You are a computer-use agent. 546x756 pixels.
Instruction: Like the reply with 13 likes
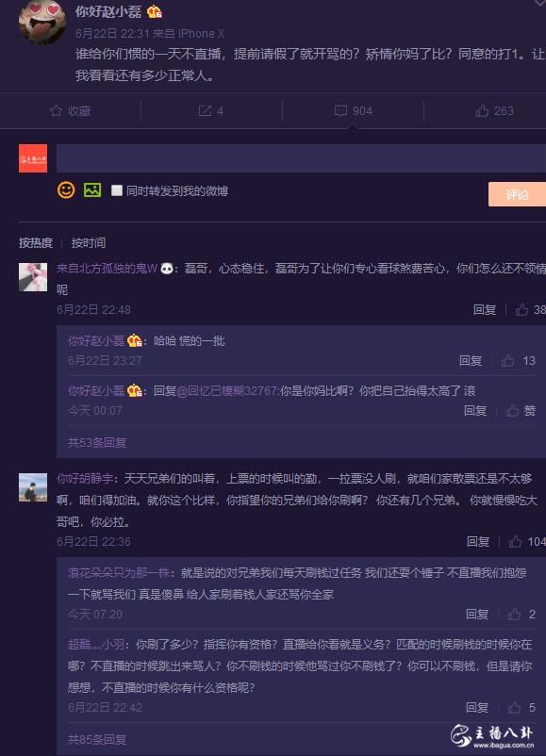pos(518,361)
